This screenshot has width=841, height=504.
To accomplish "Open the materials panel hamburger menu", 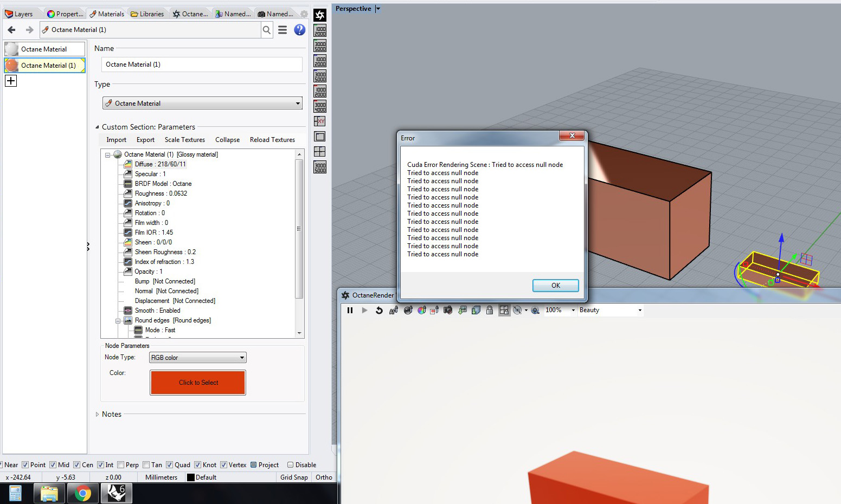I will (283, 30).
